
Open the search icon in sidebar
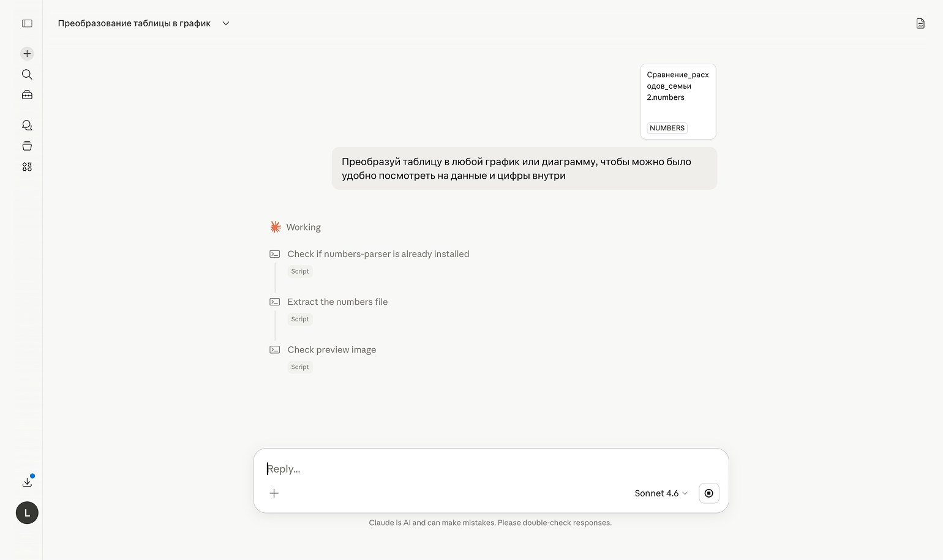click(x=27, y=75)
